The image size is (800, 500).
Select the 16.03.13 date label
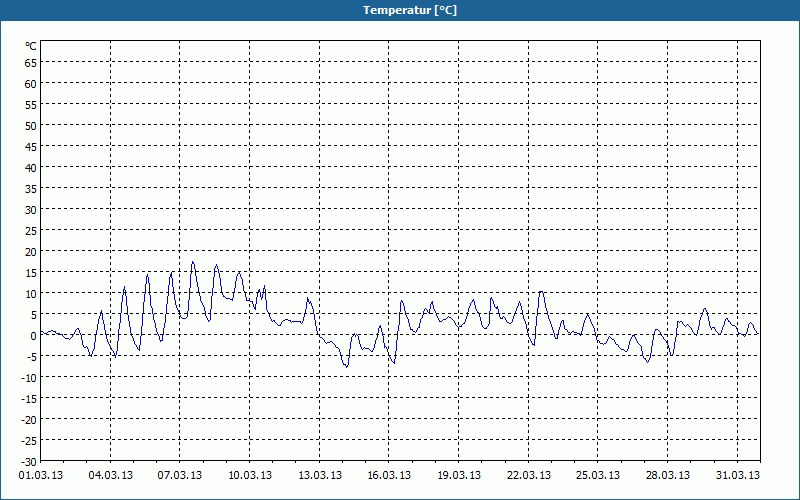click(389, 476)
